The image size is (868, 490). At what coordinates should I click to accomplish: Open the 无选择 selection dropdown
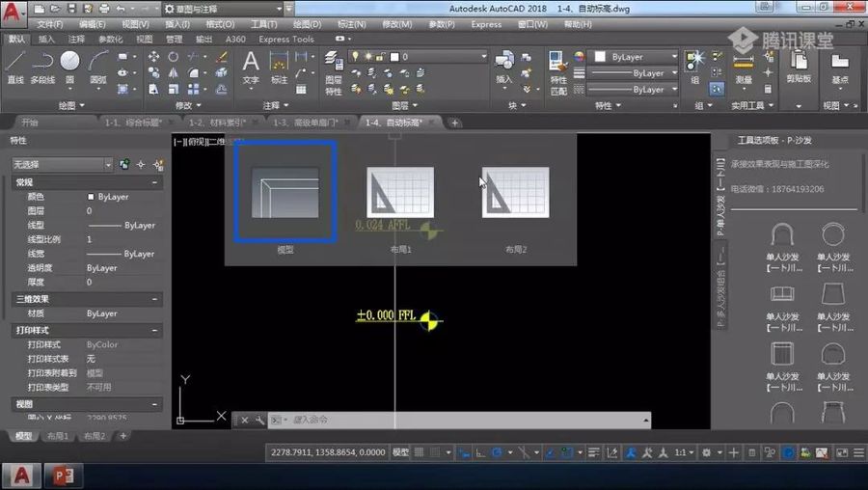coord(62,164)
